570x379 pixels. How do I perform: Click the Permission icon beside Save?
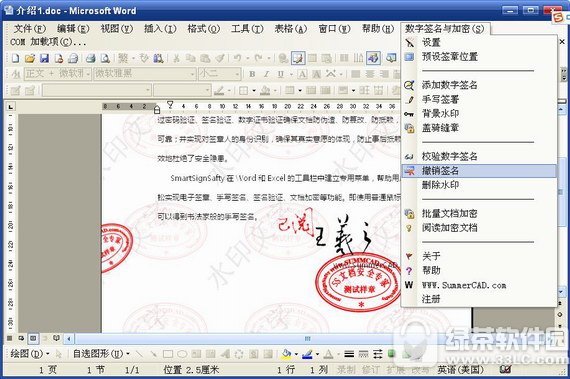tap(59, 58)
